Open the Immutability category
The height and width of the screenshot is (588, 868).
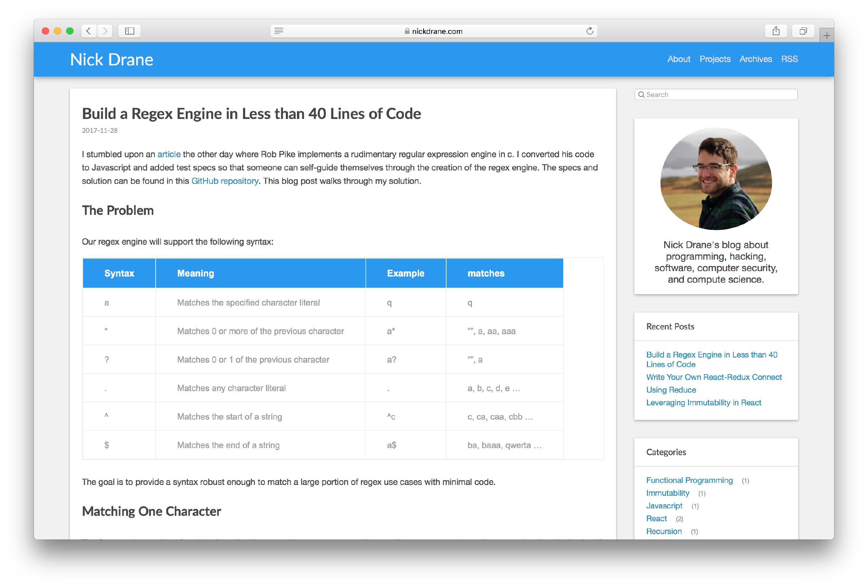pos(667,493)
